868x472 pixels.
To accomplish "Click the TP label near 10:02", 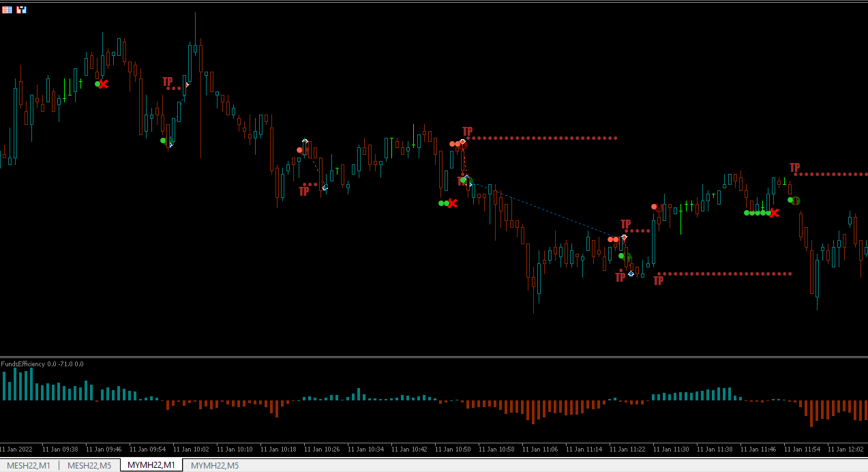I will (x=168, y=83).
